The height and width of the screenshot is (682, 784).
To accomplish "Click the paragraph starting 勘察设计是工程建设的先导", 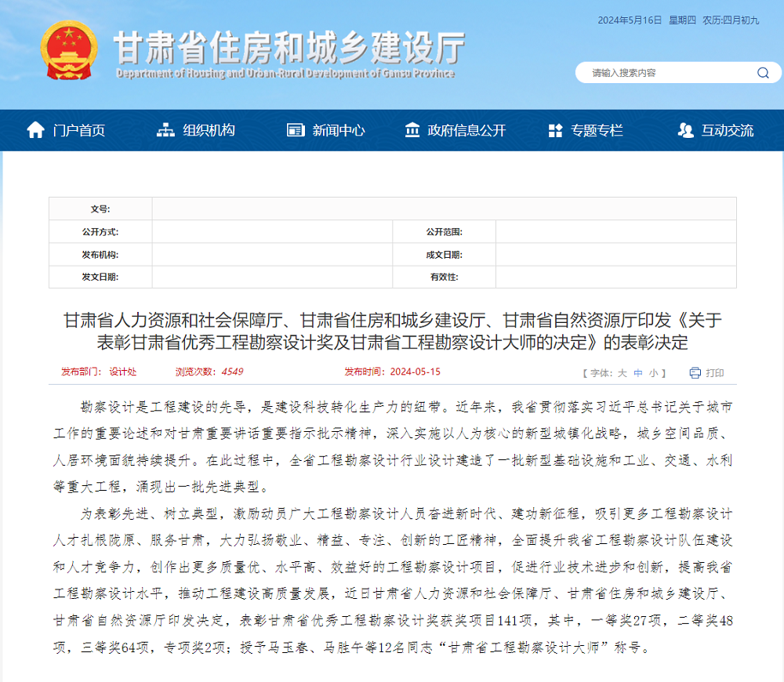I will (393, 447).
